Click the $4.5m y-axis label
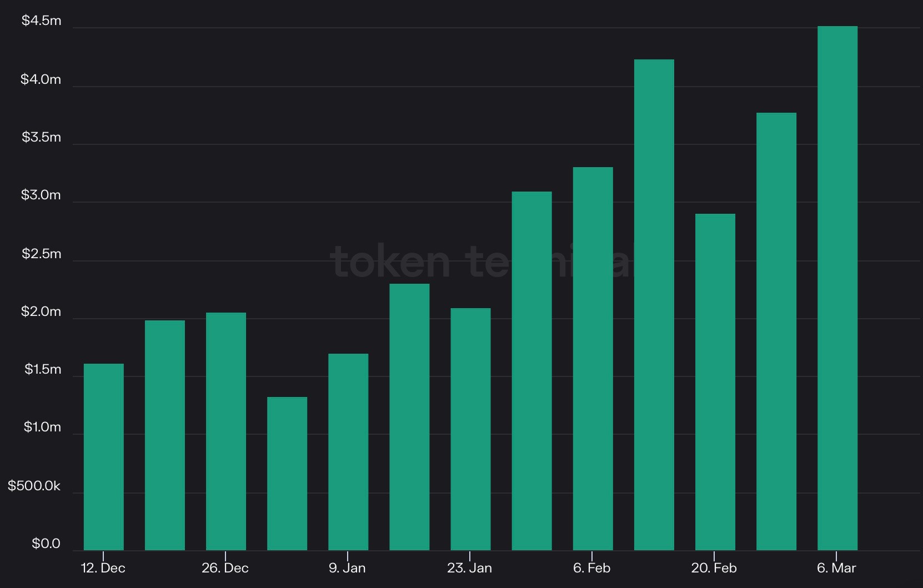923x588 pixels. click(41, 21)
